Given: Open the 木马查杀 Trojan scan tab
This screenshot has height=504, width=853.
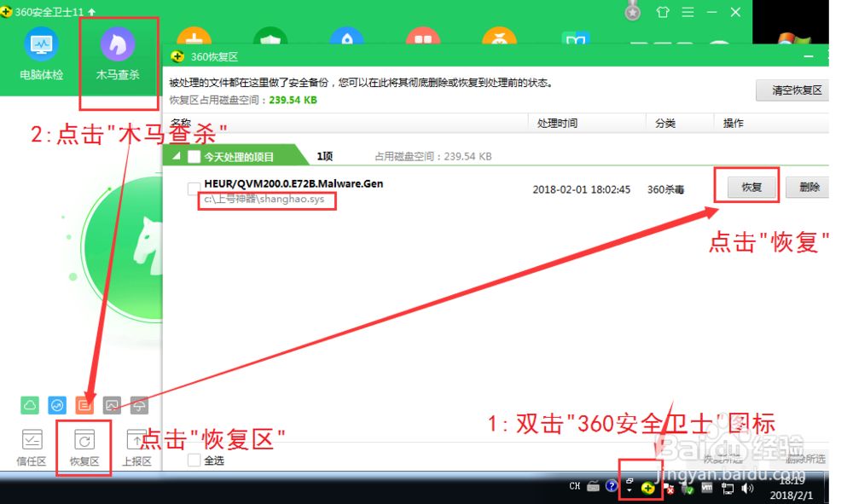Looking at the screenshot, I should [x=118, y=56].
